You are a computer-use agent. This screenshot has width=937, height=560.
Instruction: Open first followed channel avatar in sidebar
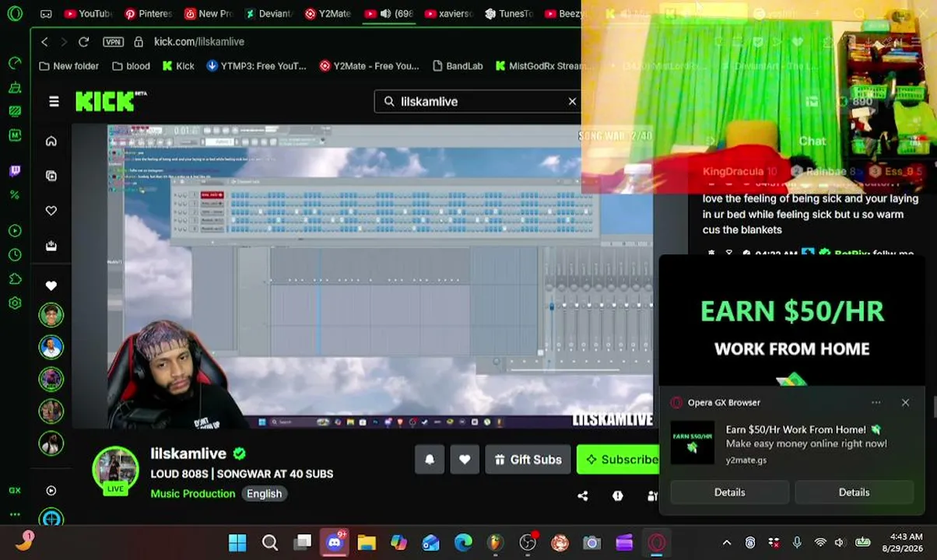[x=51, y=315]
